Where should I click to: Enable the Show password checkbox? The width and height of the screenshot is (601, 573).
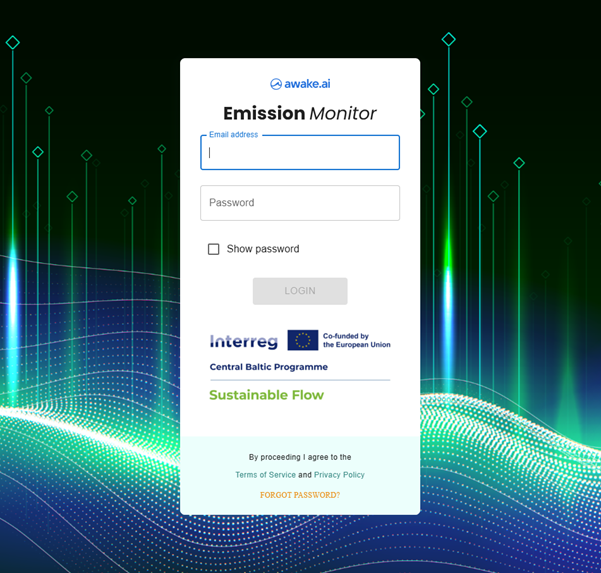[x=213, y=249]
